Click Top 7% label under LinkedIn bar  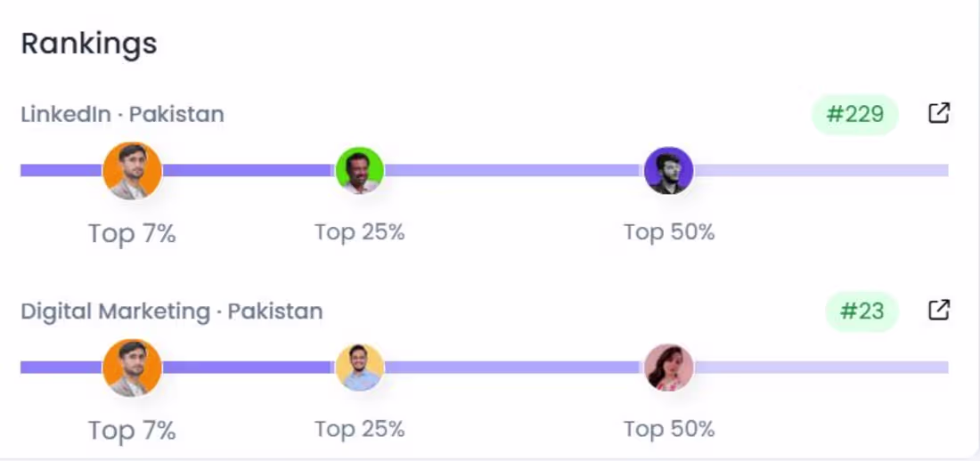132,234
